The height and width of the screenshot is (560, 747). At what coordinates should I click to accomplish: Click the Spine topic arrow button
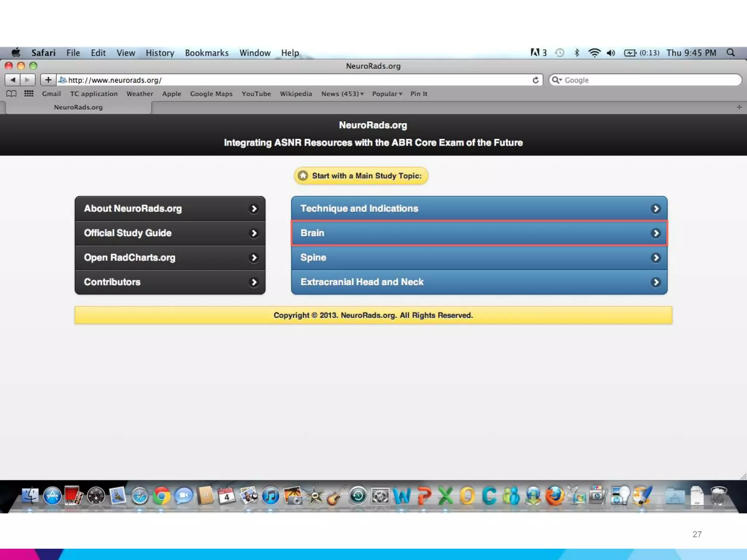tap(655, 258)
